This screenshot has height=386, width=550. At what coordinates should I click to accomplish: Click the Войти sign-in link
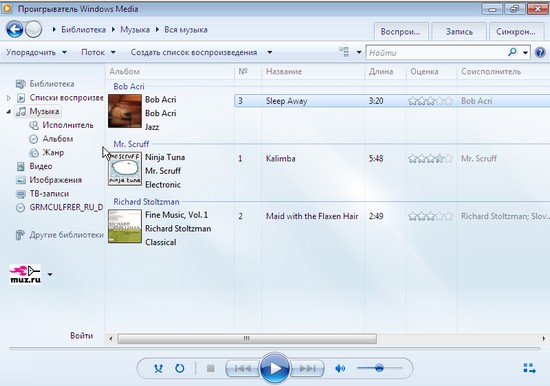pos(81,336)
